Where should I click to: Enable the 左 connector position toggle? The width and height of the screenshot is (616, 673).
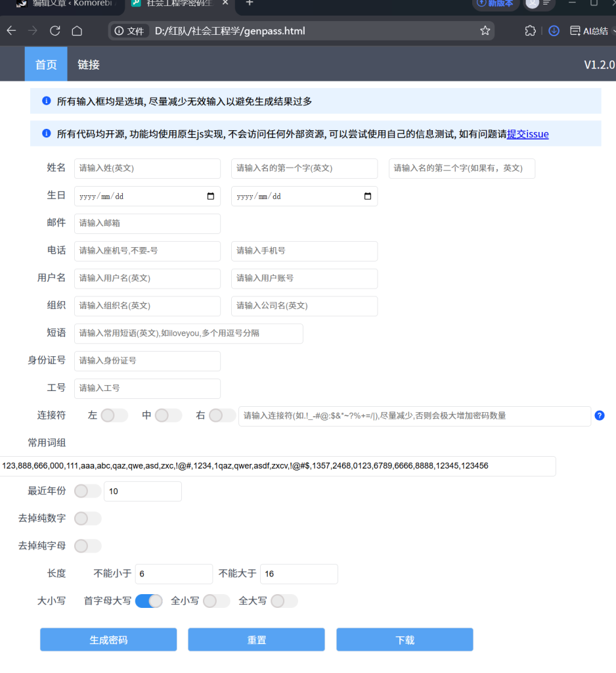coord(114,415)
